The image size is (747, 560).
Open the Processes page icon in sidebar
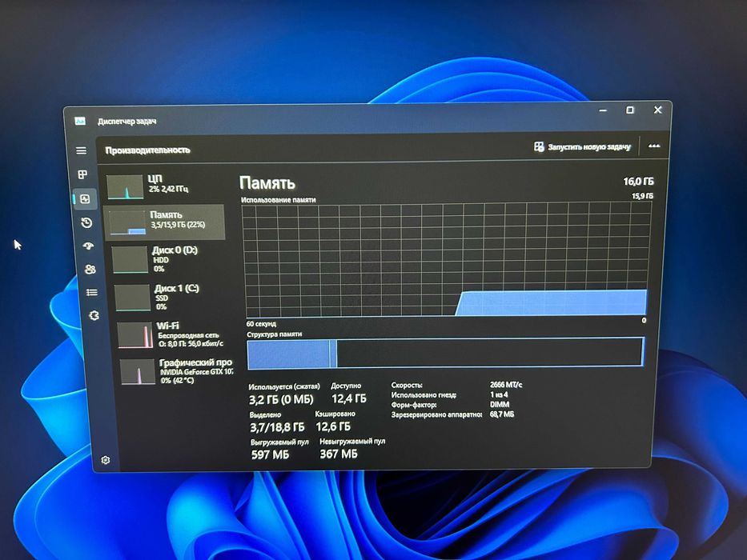click(82, 174)
